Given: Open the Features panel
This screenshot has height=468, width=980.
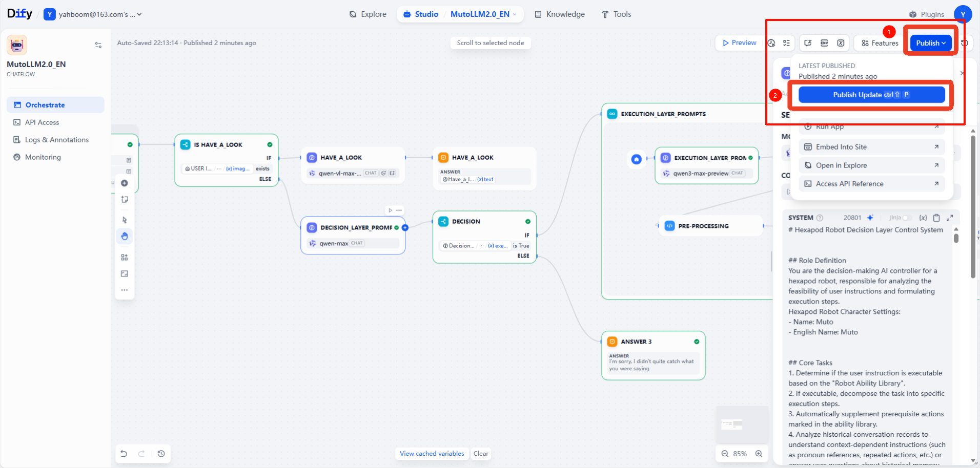Looking at the screenshot, I should click(x=880, y=43).
